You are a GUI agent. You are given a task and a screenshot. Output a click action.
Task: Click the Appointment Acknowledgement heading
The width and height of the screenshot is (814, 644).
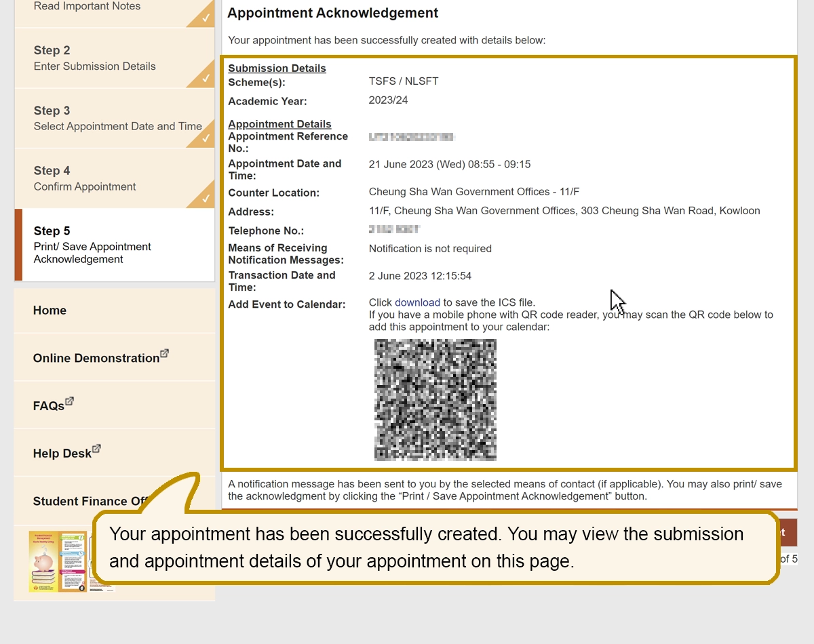[333, 13]
